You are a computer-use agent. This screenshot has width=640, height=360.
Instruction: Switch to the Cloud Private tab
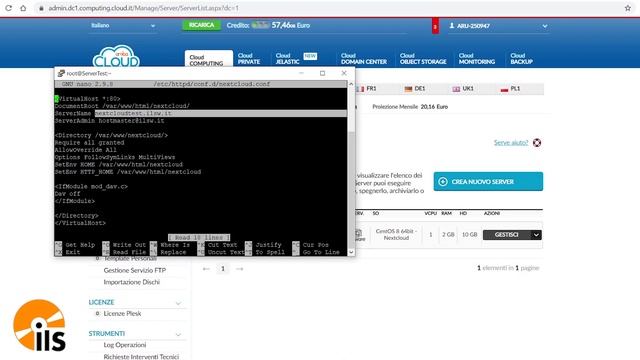(249, 59)
